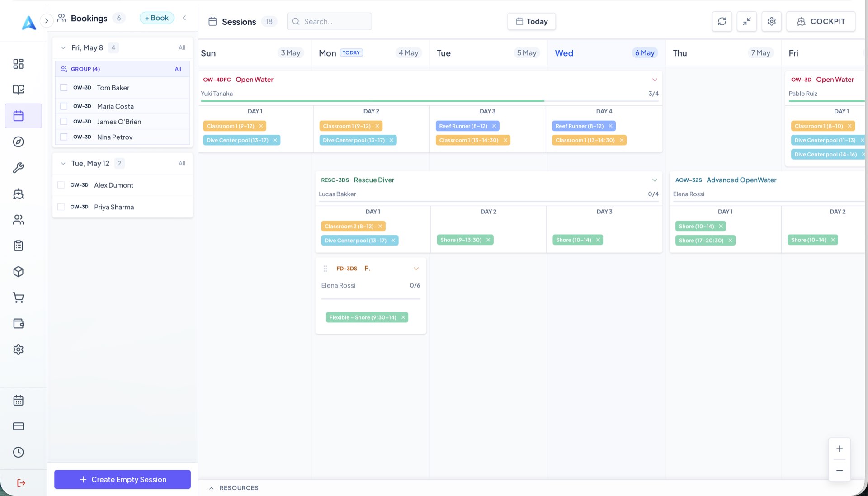Image resolution: width=868 pixels, height=496 pixels.
Task: Click the zoom out minus button
Action: 840,470
